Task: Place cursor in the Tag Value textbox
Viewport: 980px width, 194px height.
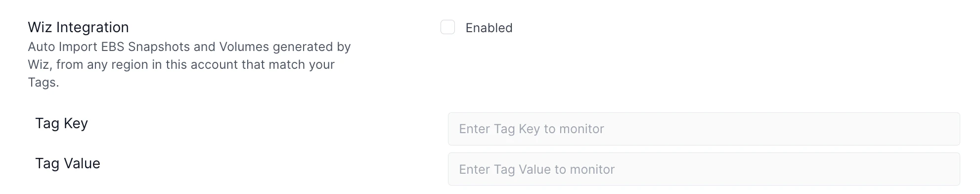Action: point(704,169)
